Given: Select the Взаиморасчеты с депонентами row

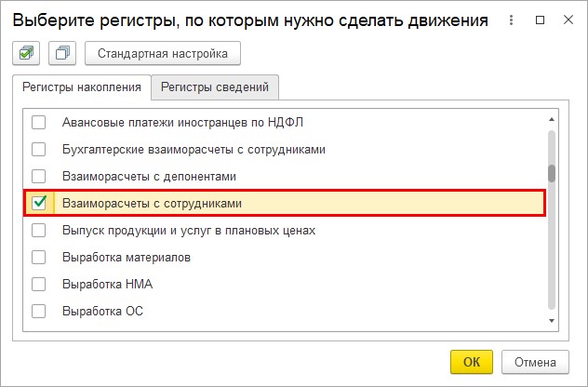Looking at the screenshot, I should [285, 176].
